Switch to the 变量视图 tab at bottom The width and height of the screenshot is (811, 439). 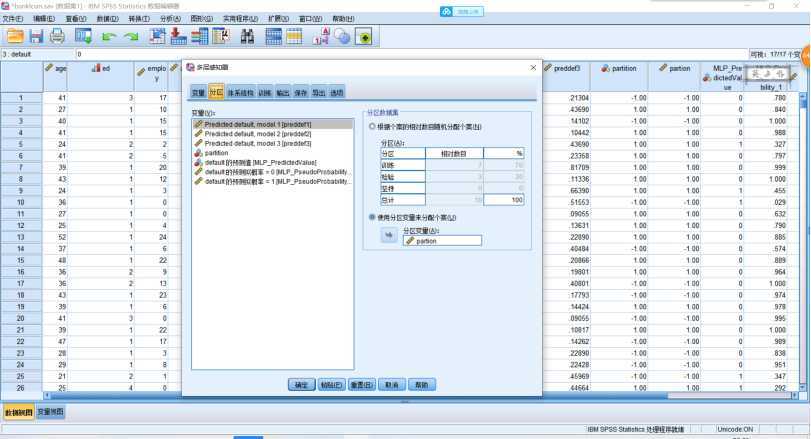coord(50,412)
